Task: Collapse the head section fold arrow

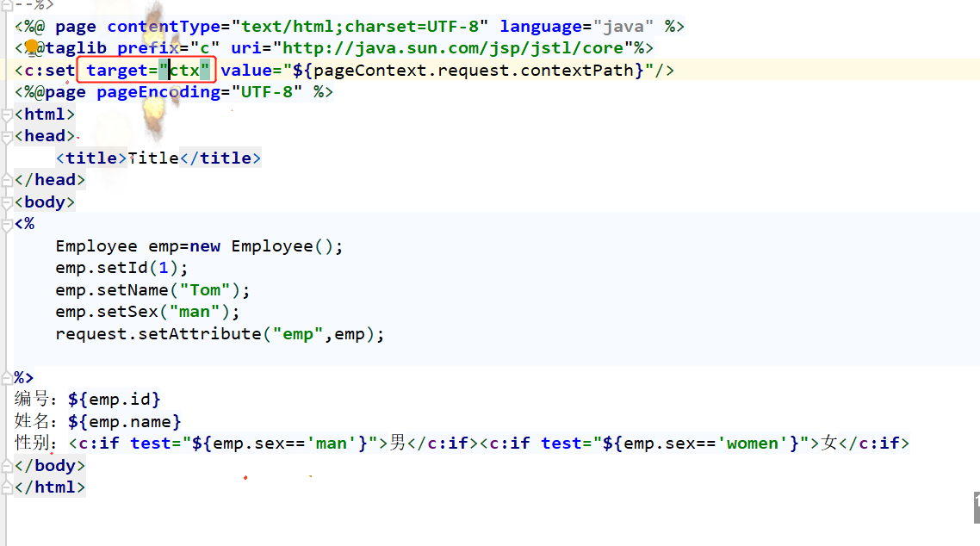Action: pos(7,134)
